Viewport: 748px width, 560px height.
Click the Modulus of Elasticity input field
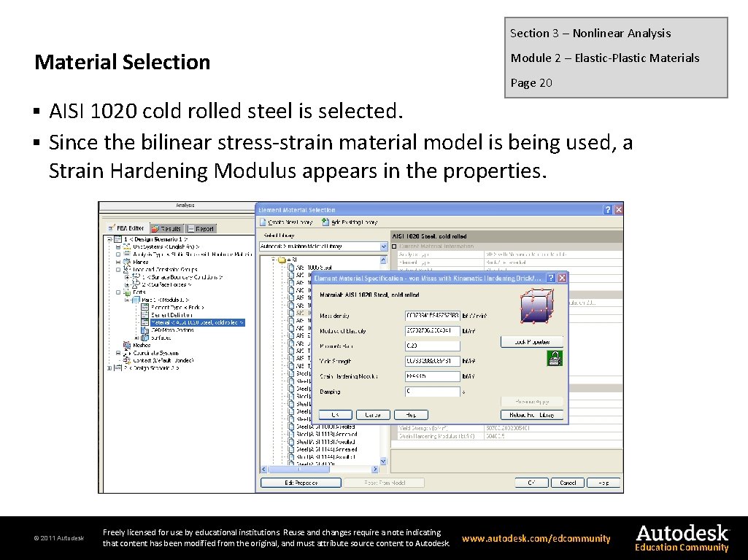(432, 331)
